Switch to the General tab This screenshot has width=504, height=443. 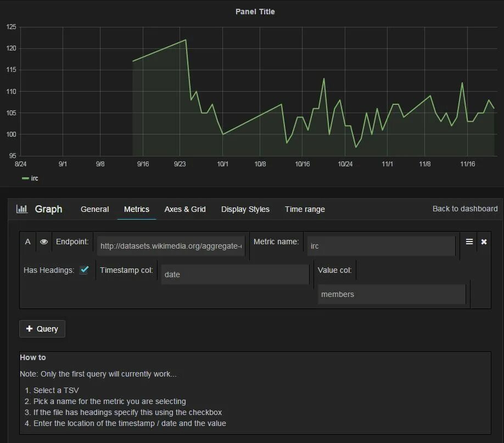point(95,209)
